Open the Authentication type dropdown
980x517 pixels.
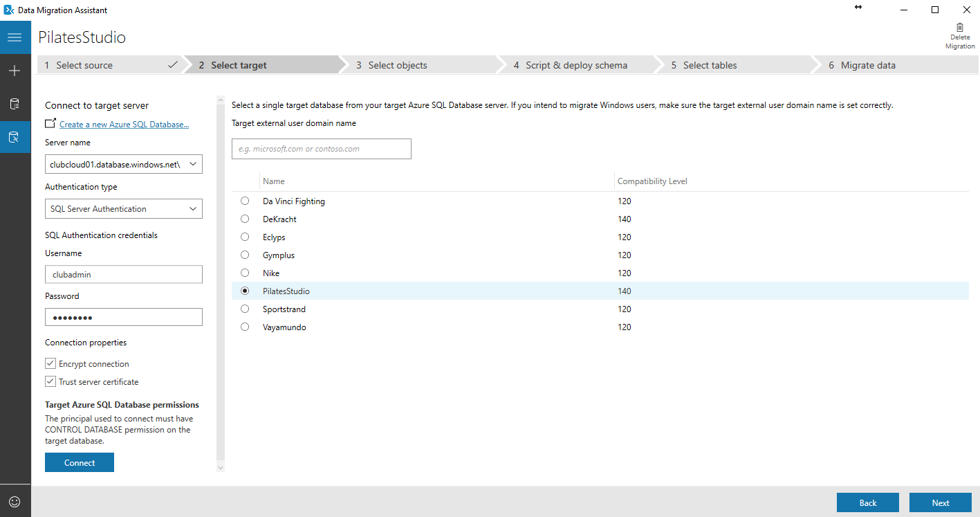pyautogui.click(x=193, y=208)
